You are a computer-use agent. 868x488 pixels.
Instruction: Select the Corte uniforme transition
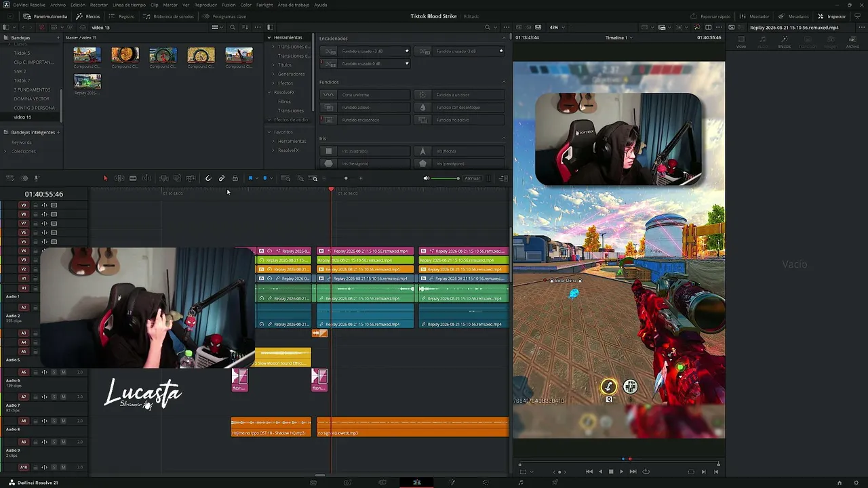[366, 95]
